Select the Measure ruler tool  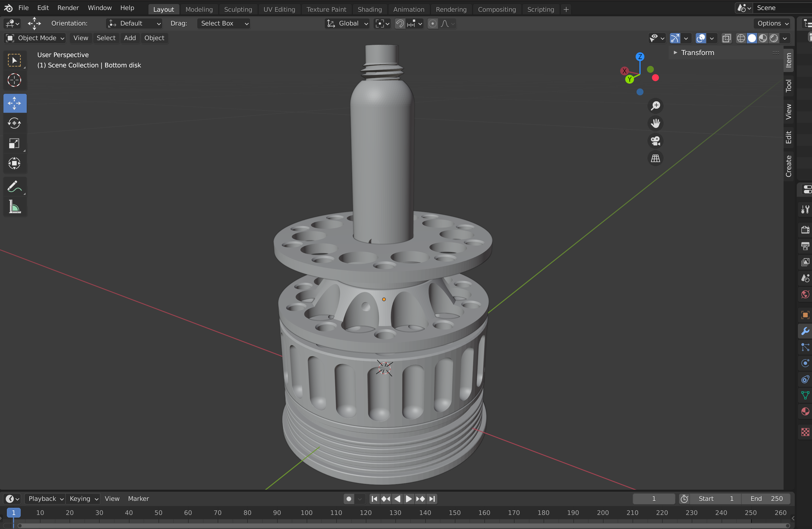pyautogui.click(x=14, y=207)
